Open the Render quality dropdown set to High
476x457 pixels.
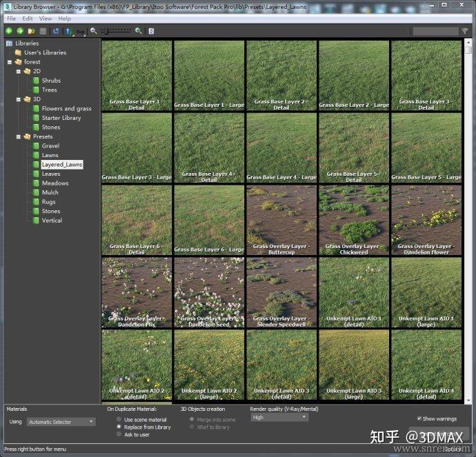click(x=279, y=417)
